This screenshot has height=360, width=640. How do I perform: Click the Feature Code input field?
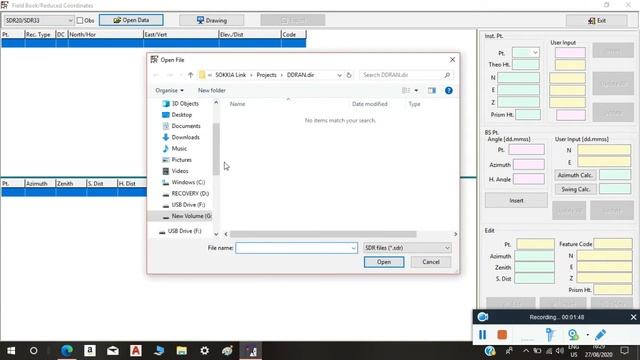click(x=613, y=244)
